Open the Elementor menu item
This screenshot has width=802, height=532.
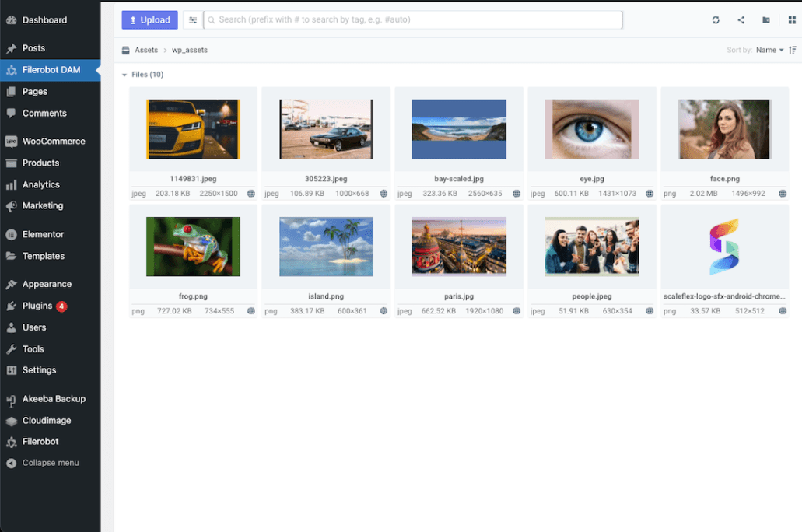click(x=50, y=234)
